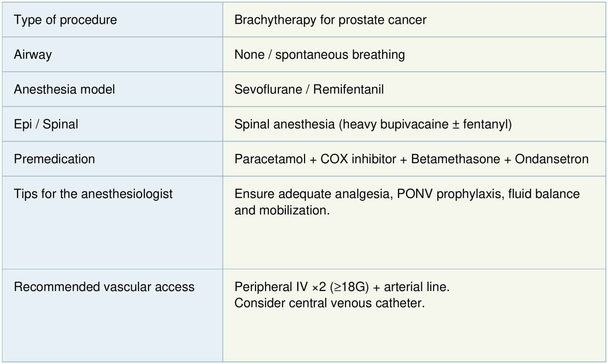Click 'Ondansetron' in the premedication list
Screen dimensions: 608x364
click(x=551, y=159)
